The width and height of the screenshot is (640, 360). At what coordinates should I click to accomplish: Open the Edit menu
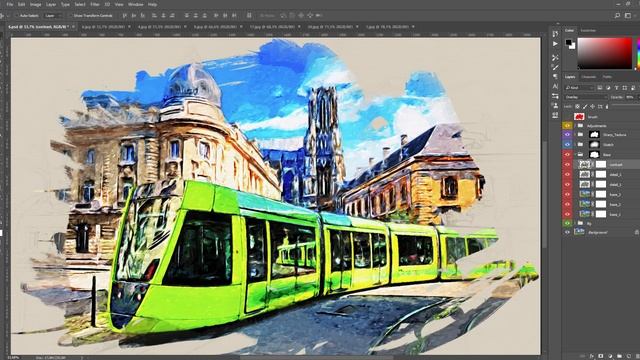pos(22,4)
